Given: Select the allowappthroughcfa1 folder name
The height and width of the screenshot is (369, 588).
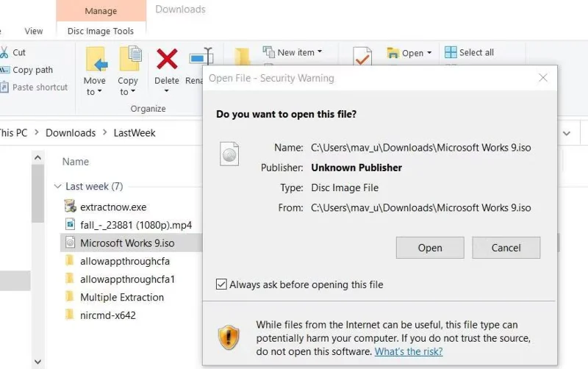Looking at the screenshot, I should click(127, 279).
